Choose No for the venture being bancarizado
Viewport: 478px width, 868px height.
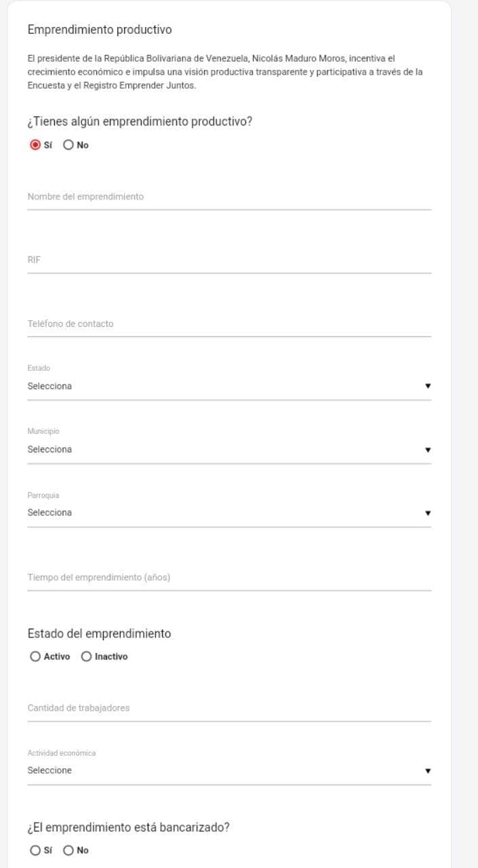coord(68,850)
